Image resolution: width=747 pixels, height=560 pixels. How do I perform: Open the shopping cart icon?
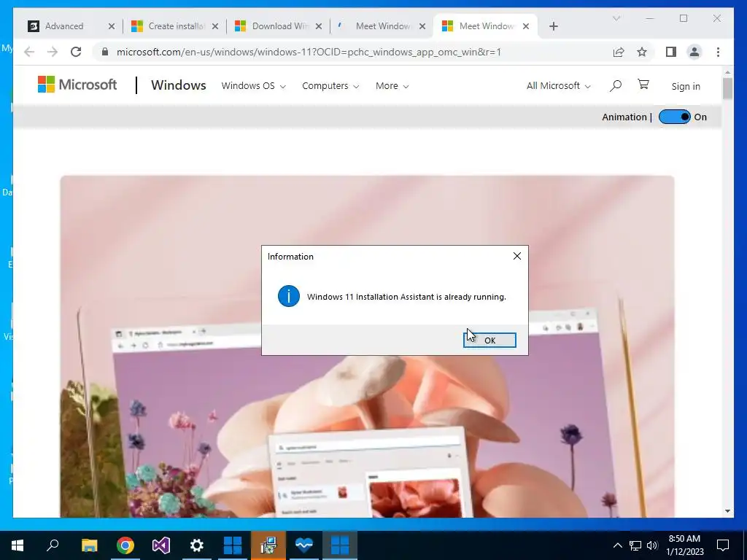pyautogui.click(x=643, y=85)
